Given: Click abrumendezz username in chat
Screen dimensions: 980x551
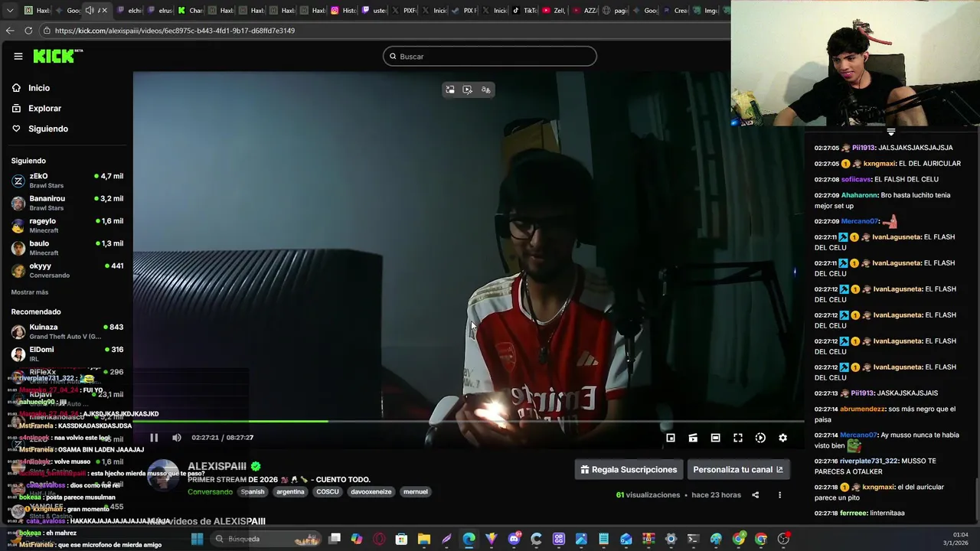Looking at the screenshot, I should point(863,409).
